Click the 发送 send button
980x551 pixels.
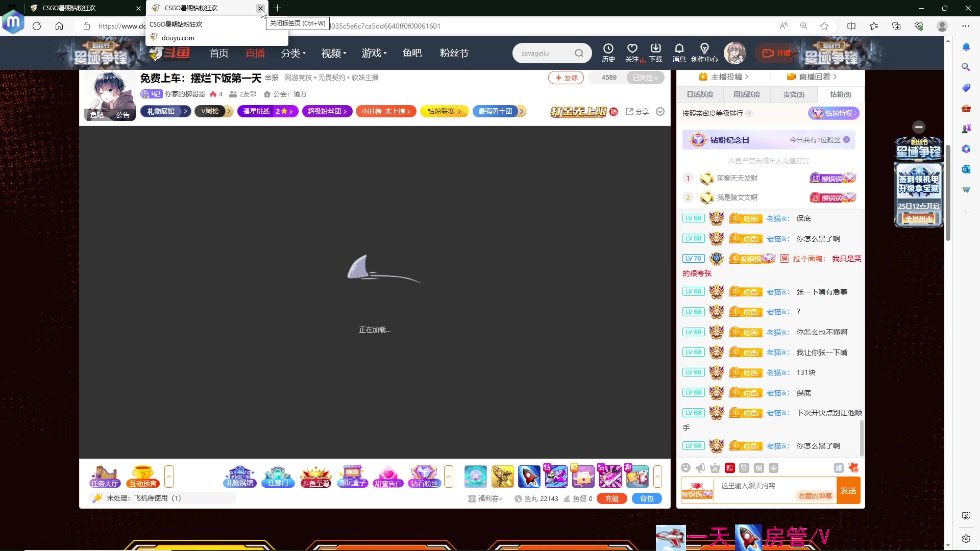coord(848,490)
